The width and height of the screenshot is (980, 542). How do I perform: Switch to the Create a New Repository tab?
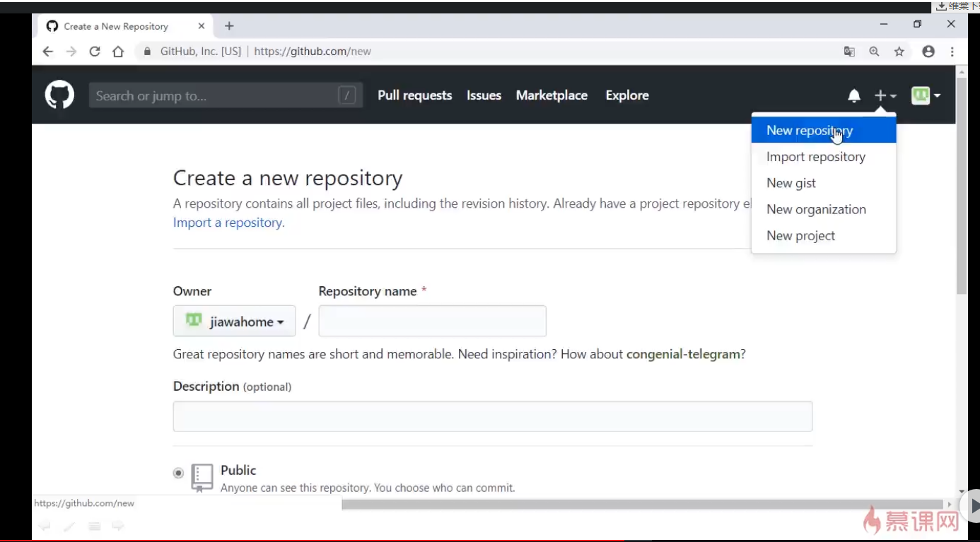(x=124, y=26)
